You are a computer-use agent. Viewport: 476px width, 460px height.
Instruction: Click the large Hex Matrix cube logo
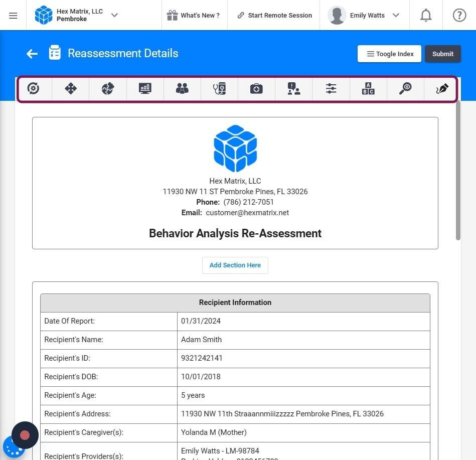tap(235, 148)
